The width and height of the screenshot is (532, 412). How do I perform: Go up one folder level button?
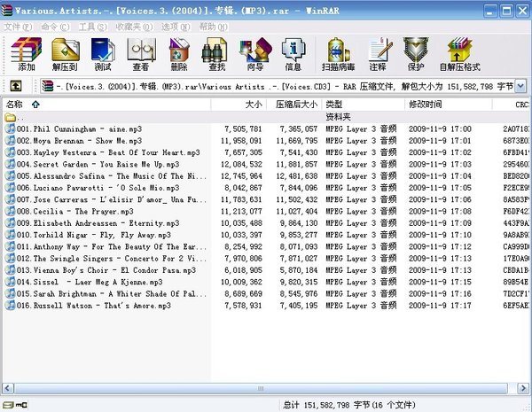pyautogui.click(x=16, y=86)
